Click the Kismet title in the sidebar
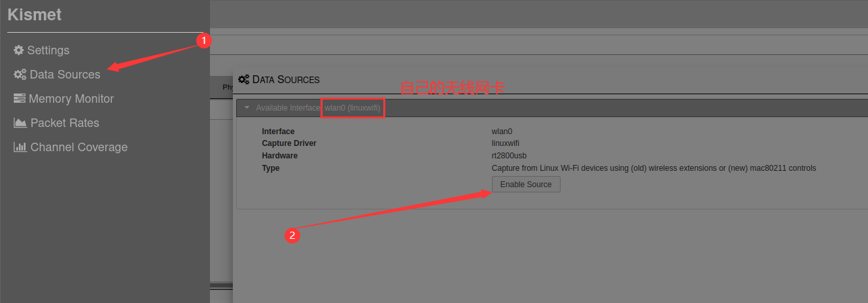Viewport: 868px width, 303px height. click(35, 14)
